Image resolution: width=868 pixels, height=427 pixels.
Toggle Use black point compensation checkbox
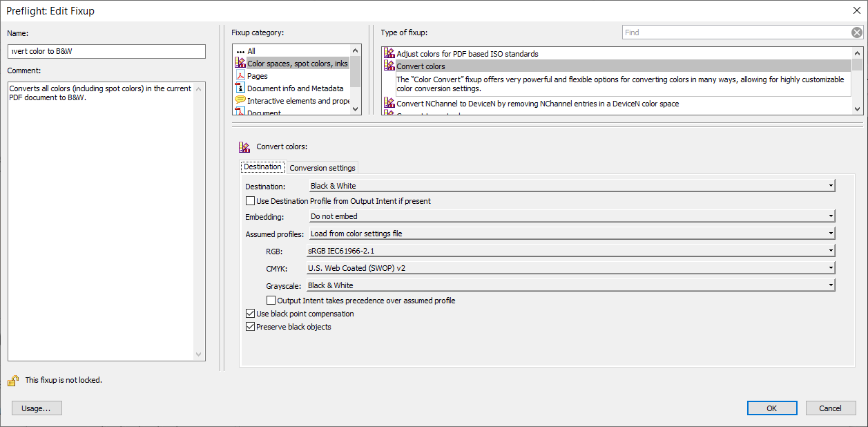tap(251, 314)
